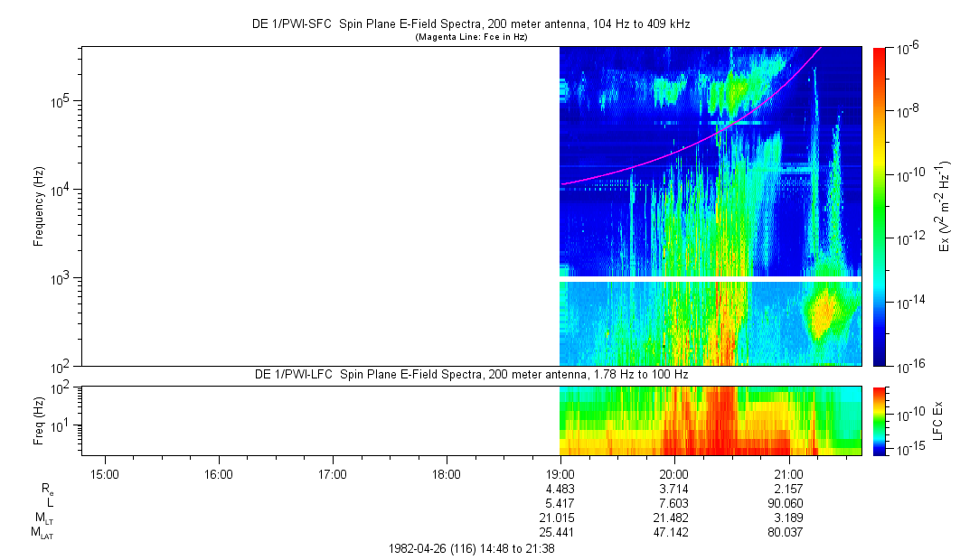
Task: Click the DE 1/PWI-SFC spectra plot title
Action: (x=470, y=24)
